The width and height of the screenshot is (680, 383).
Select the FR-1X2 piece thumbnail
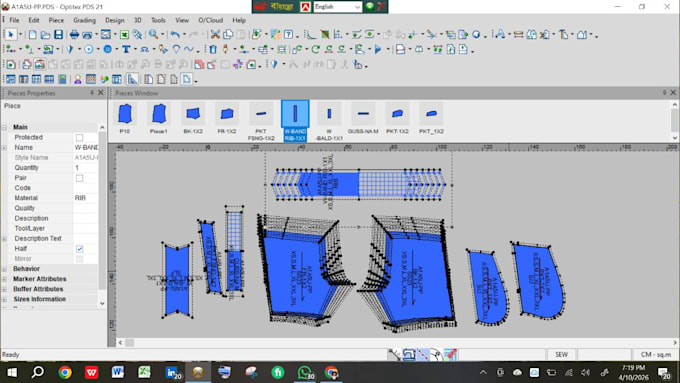[x=227, y=118]
